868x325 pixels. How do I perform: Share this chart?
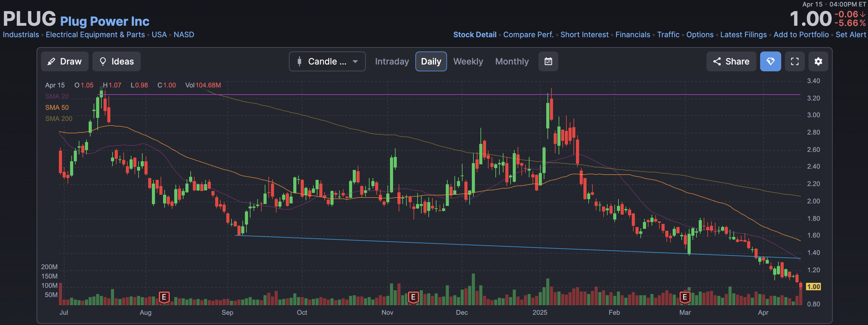point(731,61)
